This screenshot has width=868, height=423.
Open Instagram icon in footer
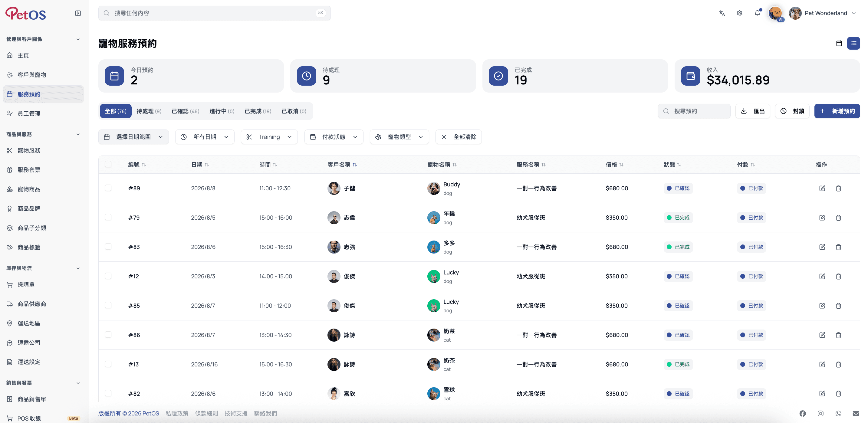(820, 413)
